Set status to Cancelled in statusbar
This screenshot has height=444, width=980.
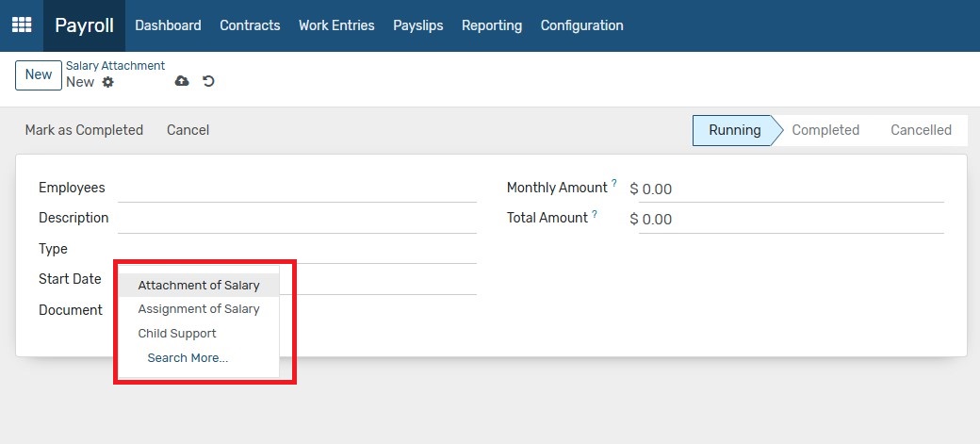[921, 130]
